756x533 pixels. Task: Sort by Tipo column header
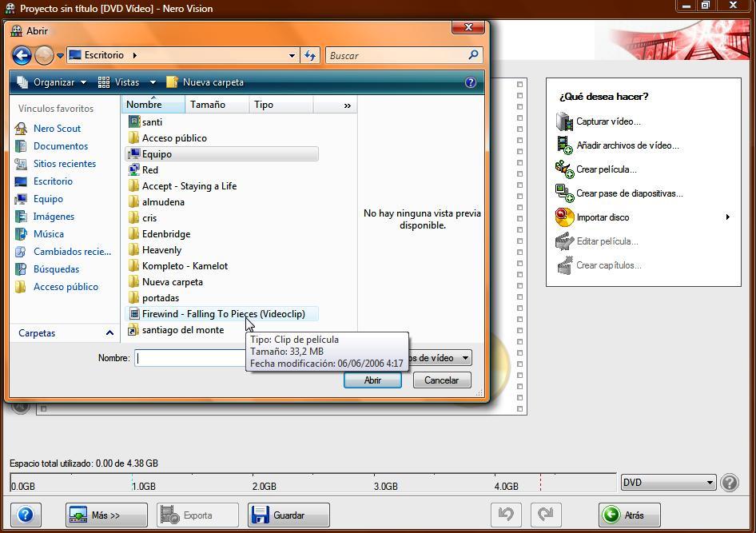coord(281,105)
